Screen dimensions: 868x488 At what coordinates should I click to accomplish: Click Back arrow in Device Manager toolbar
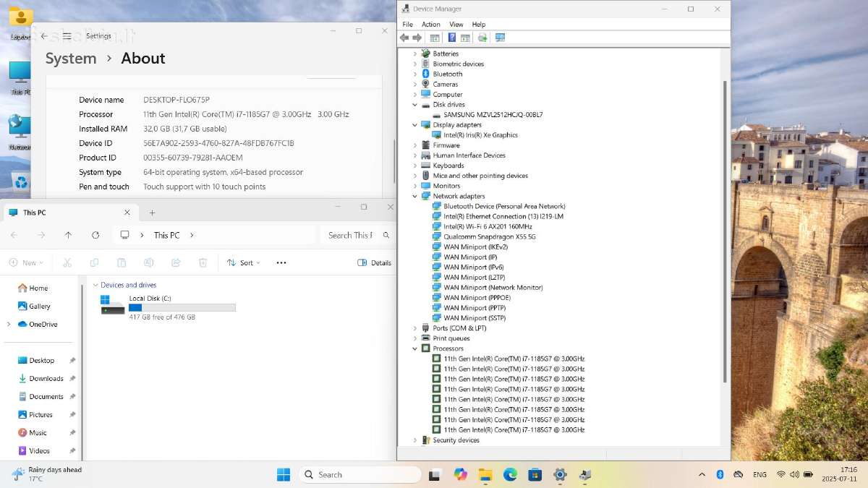pyautogui.click(x=404, y=38)
